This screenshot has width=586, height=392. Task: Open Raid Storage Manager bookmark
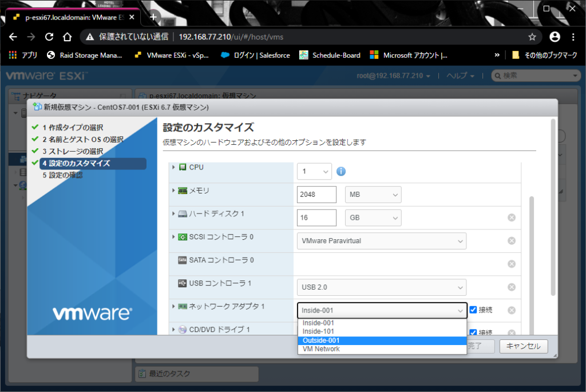tap(85, 56)
